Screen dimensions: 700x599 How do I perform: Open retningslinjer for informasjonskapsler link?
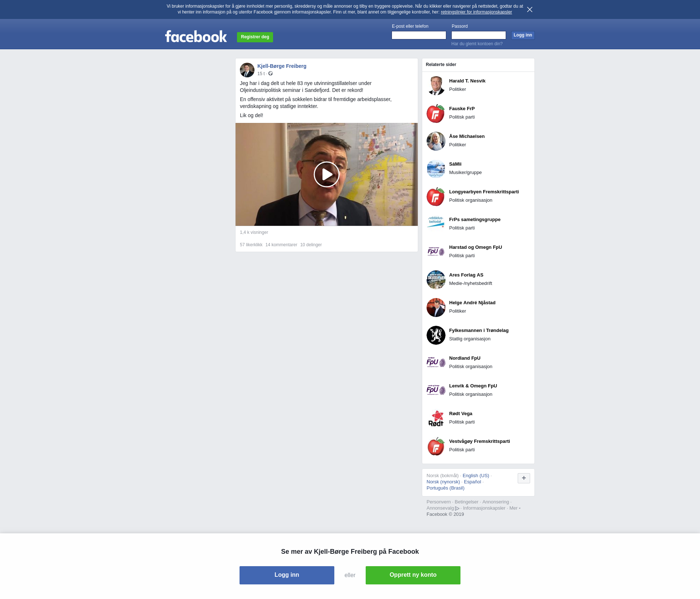coord(476,12)
